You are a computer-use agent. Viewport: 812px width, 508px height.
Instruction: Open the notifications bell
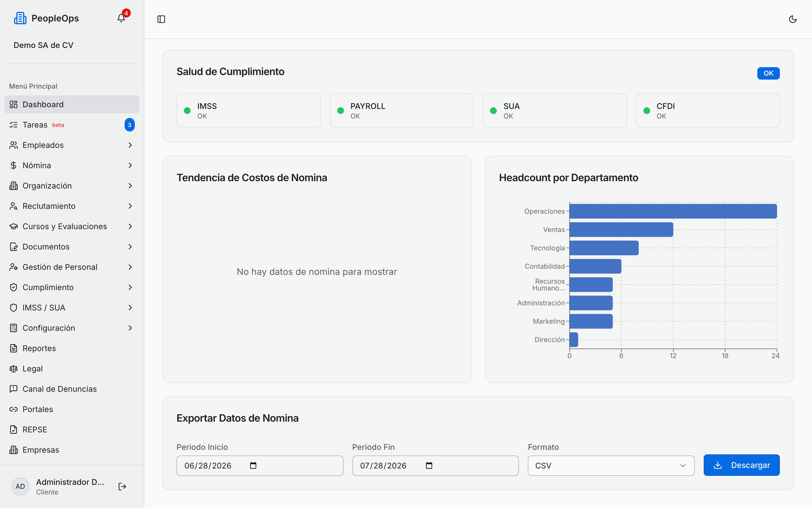(121, 18)
